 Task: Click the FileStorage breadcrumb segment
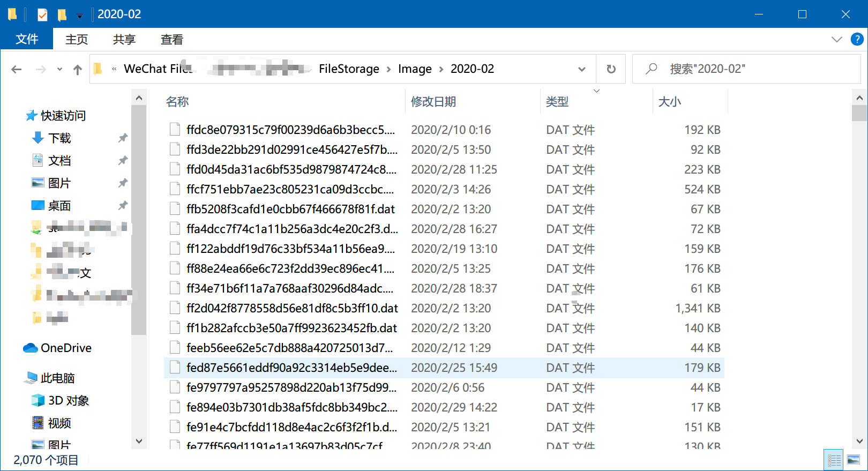point(349,69)
